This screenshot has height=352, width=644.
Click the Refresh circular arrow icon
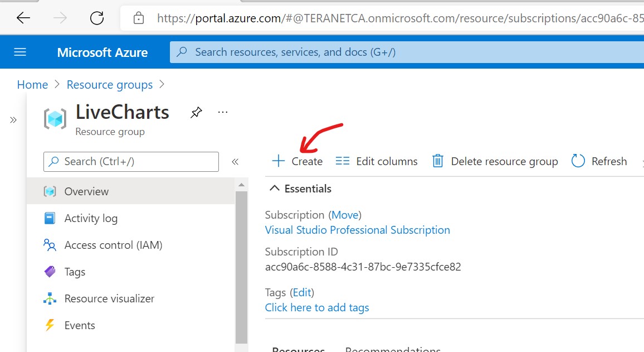click(578, 161)
